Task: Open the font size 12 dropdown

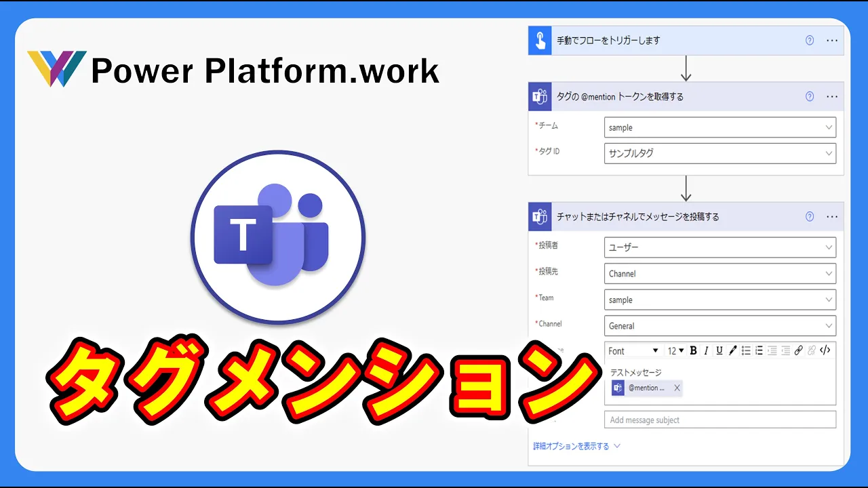Action: pyautogui.click(x=675, y=350)
